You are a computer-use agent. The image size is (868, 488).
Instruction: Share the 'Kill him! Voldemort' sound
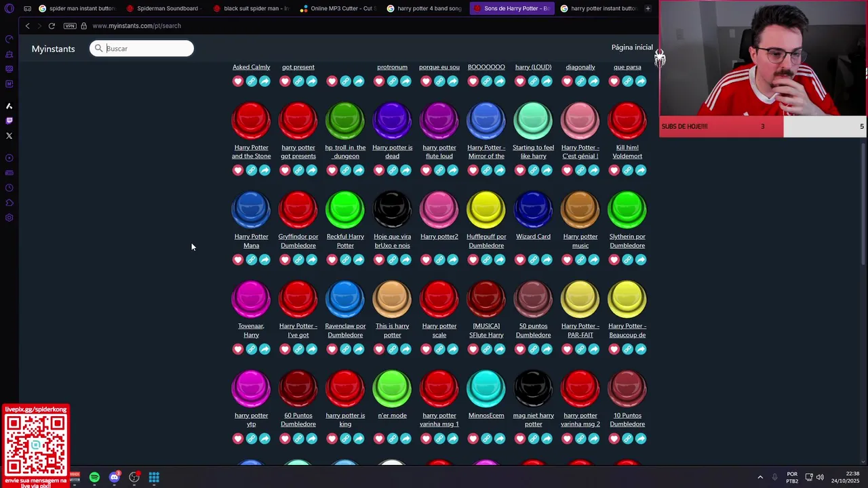[641, 170]
